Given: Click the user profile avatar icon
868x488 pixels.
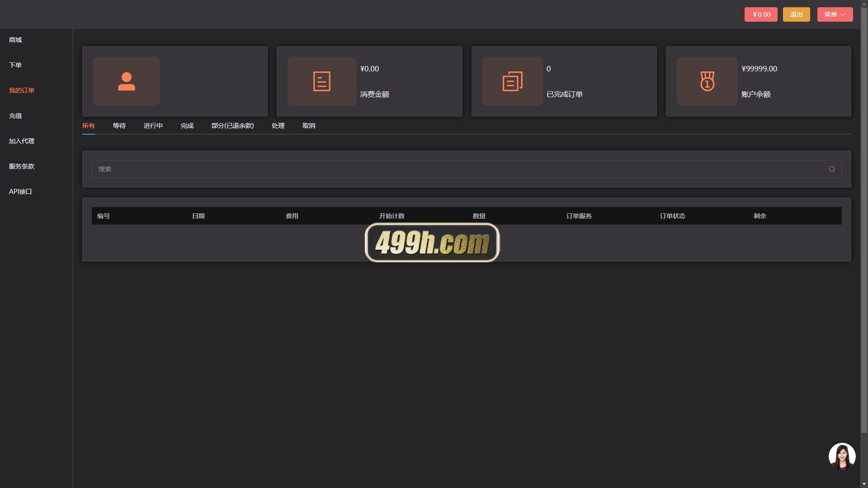Looking at the screenshot, I should coord(127,81).
